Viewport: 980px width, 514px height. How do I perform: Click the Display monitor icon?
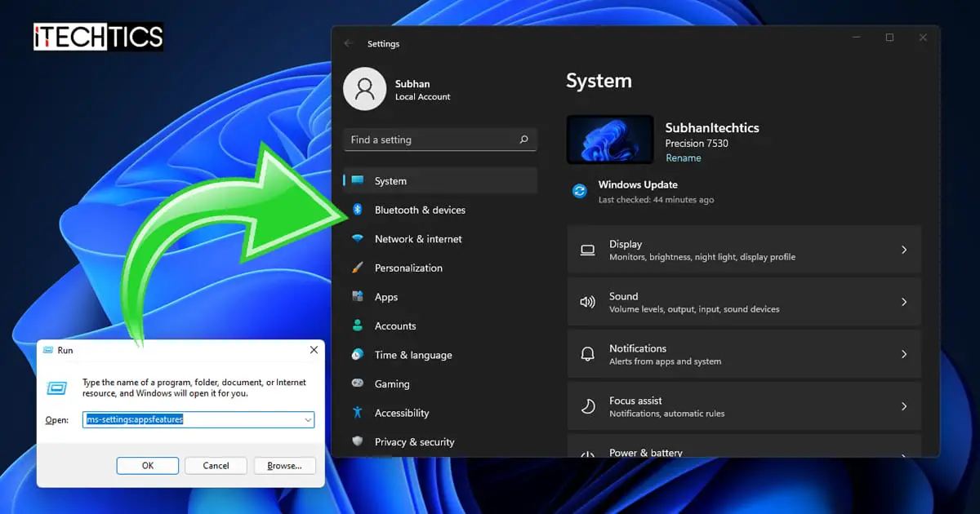pos(587,250)
